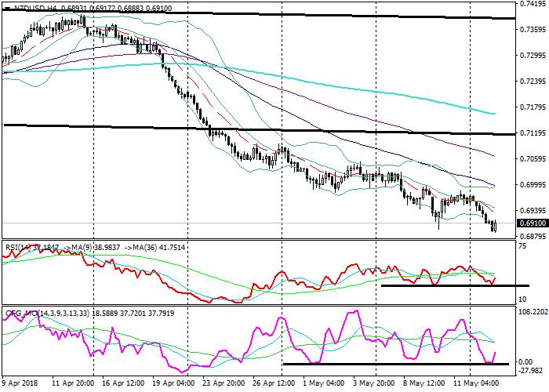Click the 0.71195 price axis label
Screen dimensions: 549x392
[x=533, y=133]
